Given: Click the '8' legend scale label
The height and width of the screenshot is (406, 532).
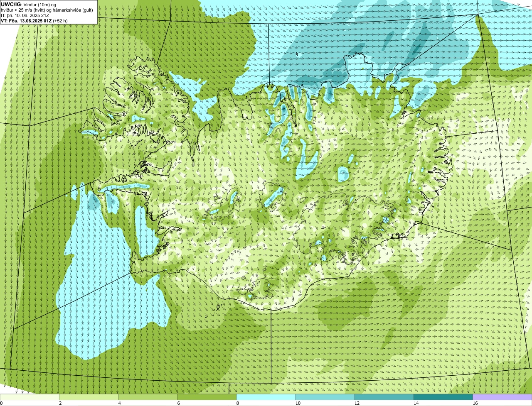Looking at the screenshot, I should tap(237, 403).
